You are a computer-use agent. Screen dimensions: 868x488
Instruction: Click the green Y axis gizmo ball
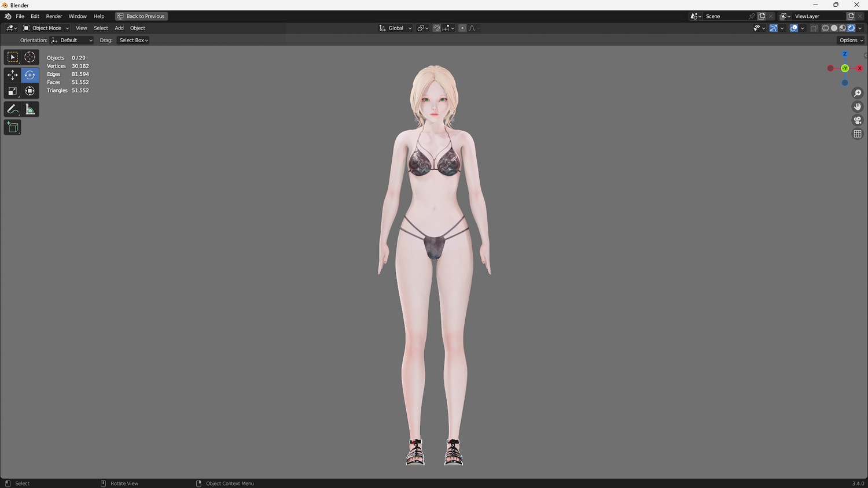pyautogui.click(x=845, y=68)
